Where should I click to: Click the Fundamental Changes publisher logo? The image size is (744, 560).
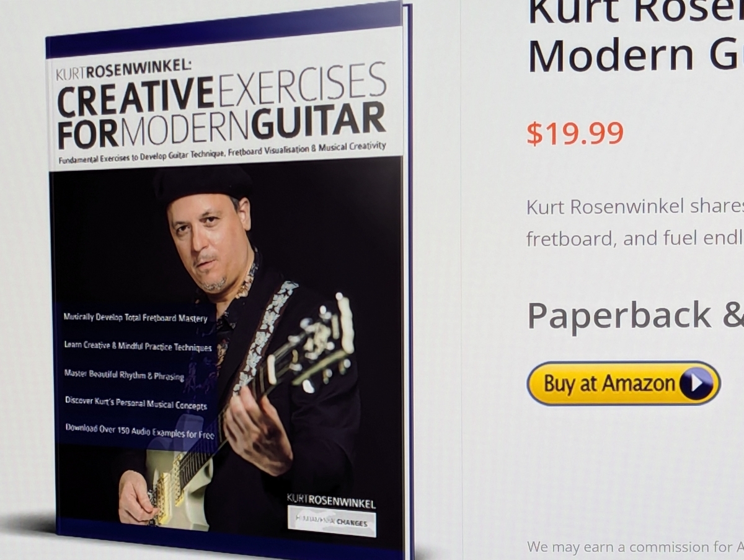point(332,521)
